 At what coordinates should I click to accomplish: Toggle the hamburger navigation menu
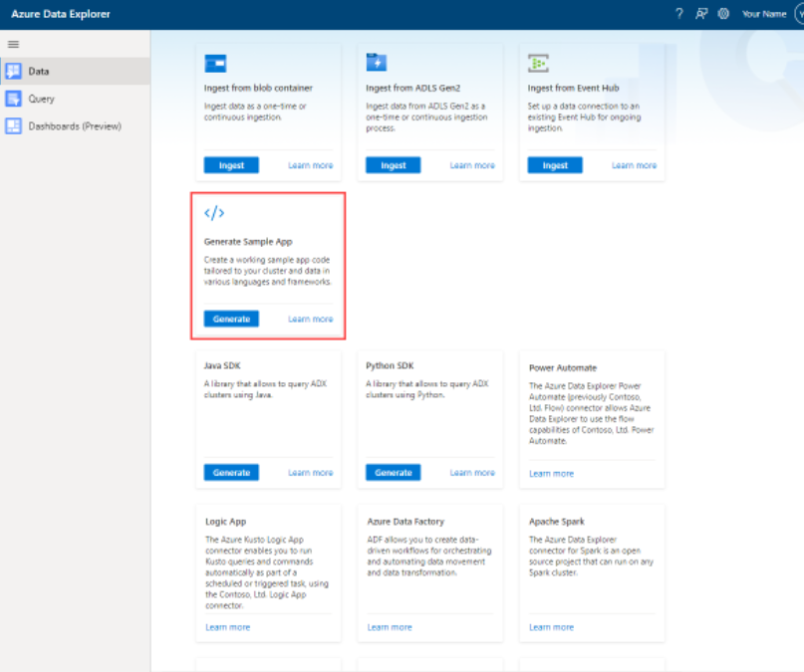tap(13, 44)
